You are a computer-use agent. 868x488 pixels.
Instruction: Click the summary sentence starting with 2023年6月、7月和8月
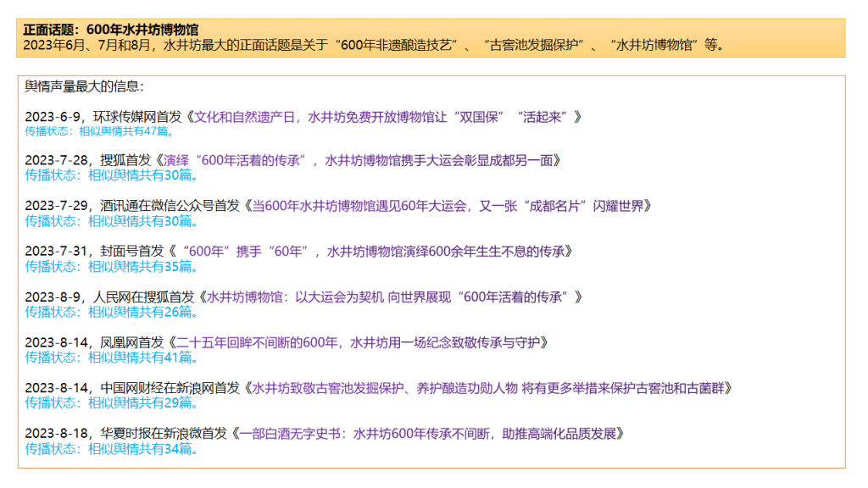click(x=373, y=45)
